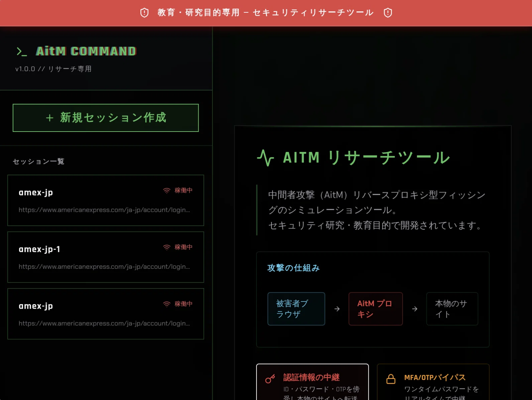Select the 被害者ブラウザ box
The width and height of the screenshot is (532, 400).
[296, 309]
